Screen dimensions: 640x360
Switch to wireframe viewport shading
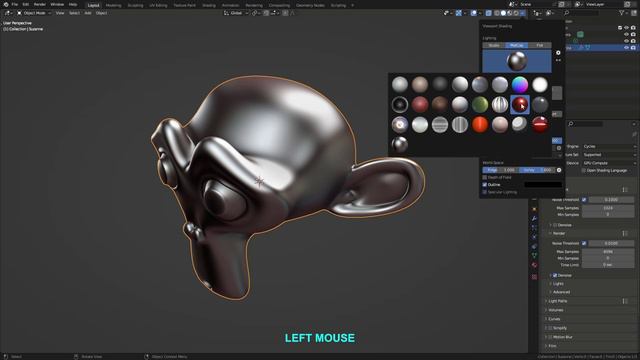click(x=497, y=13)
